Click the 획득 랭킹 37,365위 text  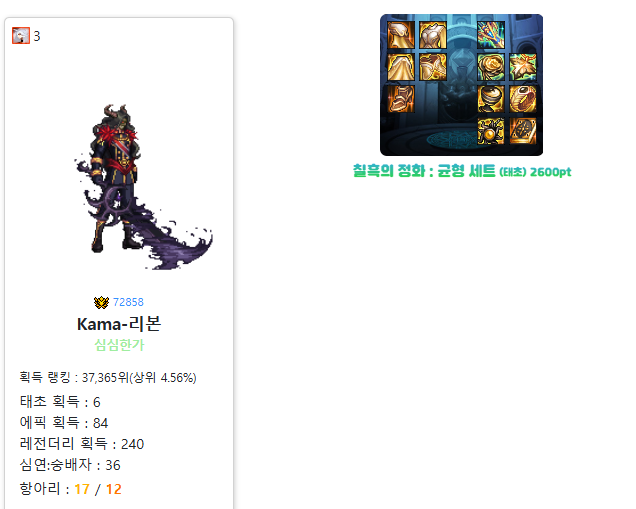108,378
